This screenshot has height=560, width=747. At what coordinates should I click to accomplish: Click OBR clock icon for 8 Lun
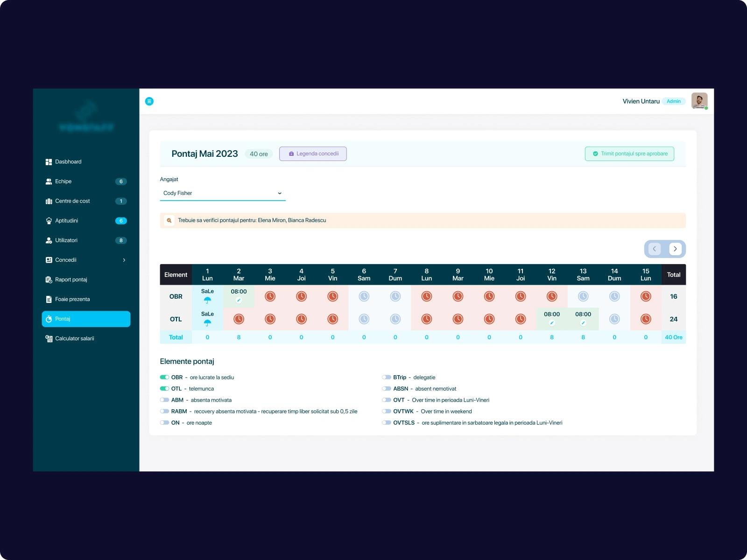[x=427, y=296]
